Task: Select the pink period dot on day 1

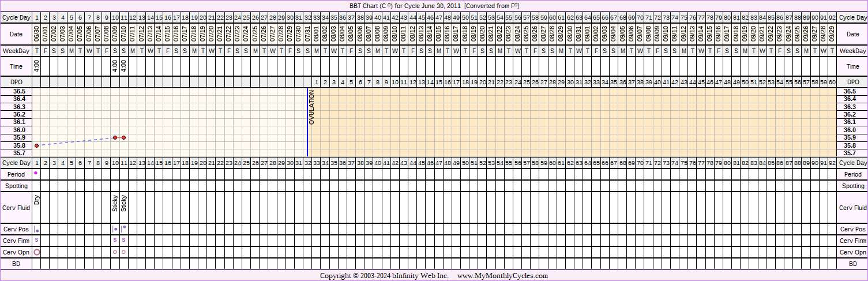Action: [36, 173]
